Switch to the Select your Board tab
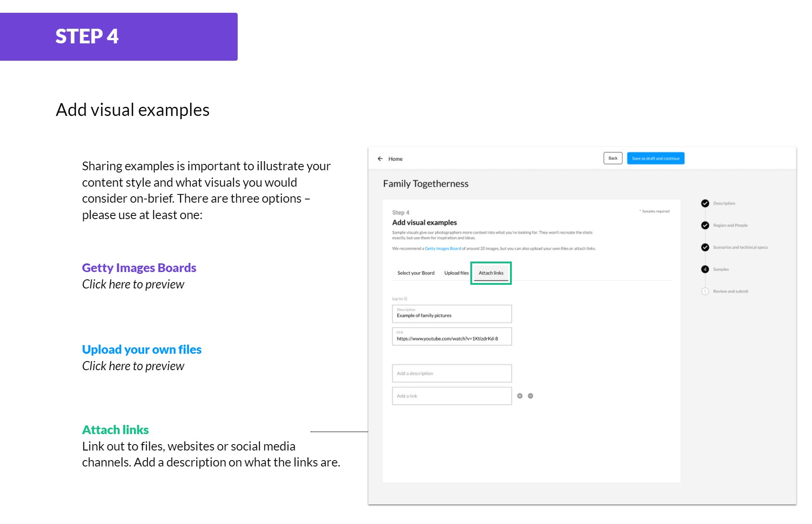Image resolution: width=812 pixels, height=524 pixels. click(x=416, y=273)
